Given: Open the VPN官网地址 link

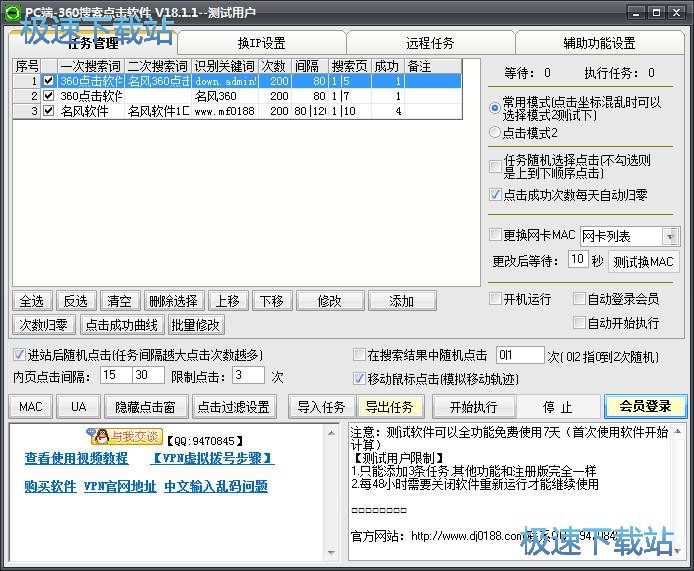Looking at the screenshot, I should pos(120,486).
